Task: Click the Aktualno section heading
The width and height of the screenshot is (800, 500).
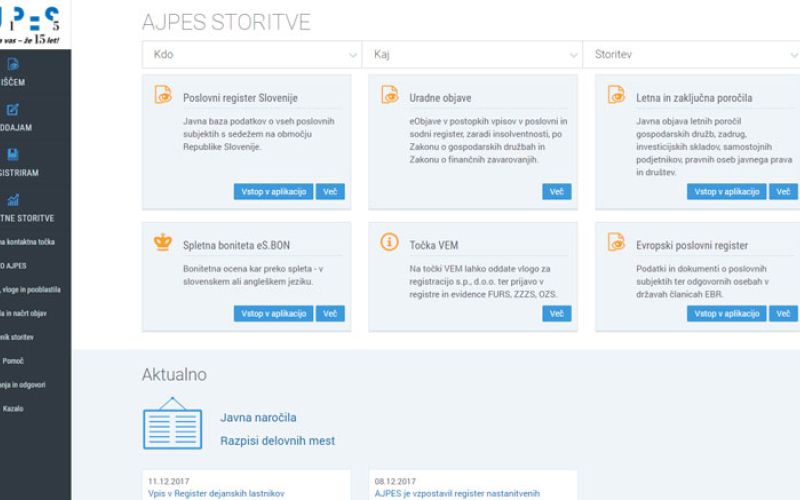Action: coord(174,374)
